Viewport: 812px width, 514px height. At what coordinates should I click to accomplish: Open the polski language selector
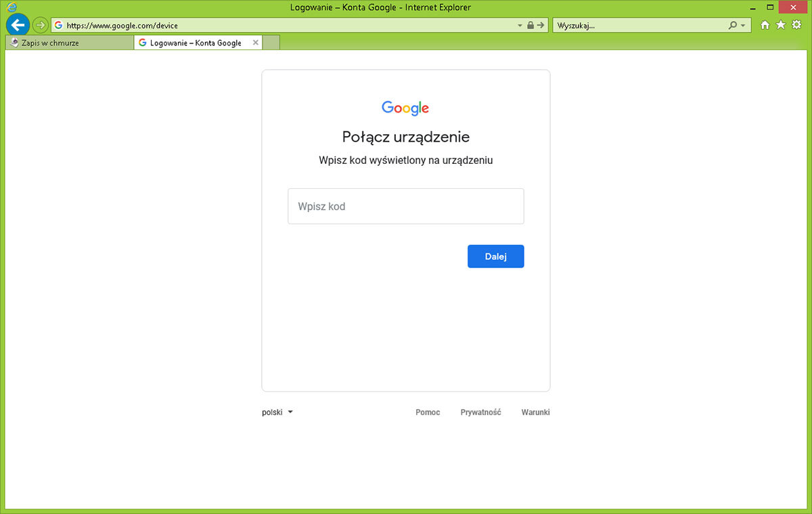277,412
